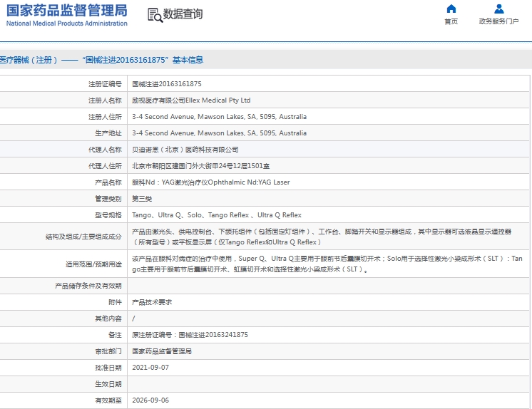
Task: Click agent address 北京市朝阳区建国门外大街 value
Action: (x=201, y=166)
